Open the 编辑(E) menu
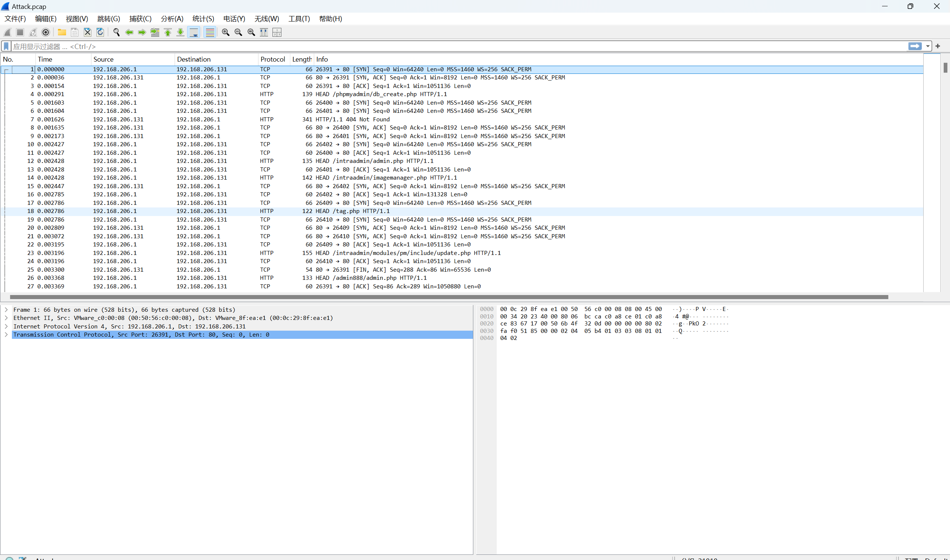The width and height of the screenshot is (950, 560). coord(46,19)
